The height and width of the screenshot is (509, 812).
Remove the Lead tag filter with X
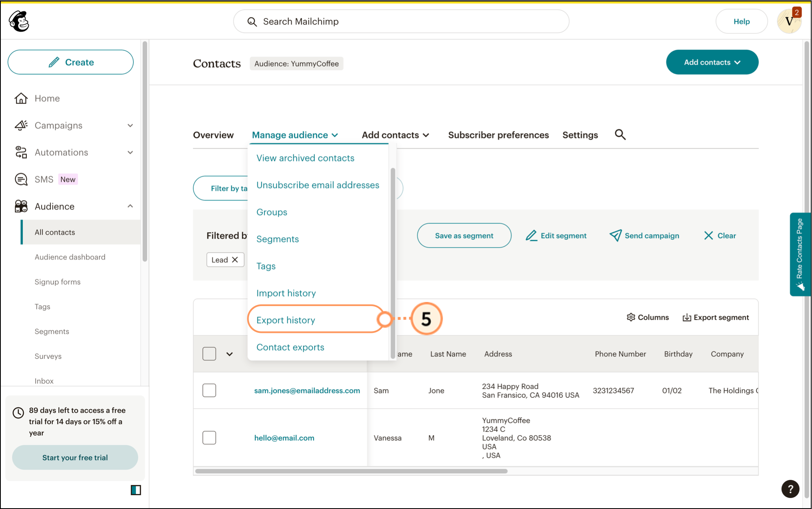235,260
